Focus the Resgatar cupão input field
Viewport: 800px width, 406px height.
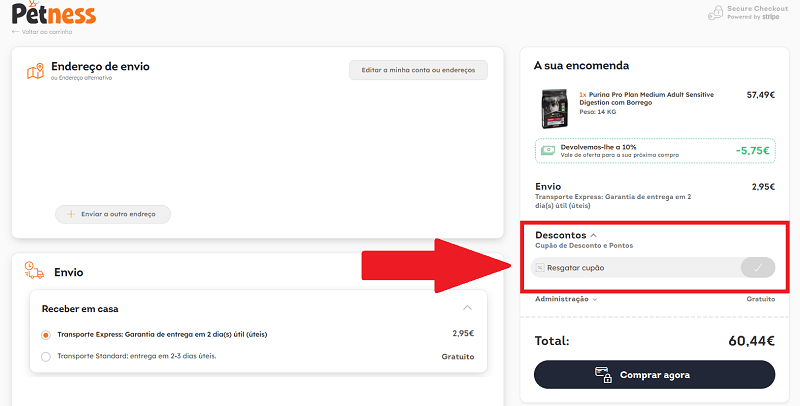(635, 268)
